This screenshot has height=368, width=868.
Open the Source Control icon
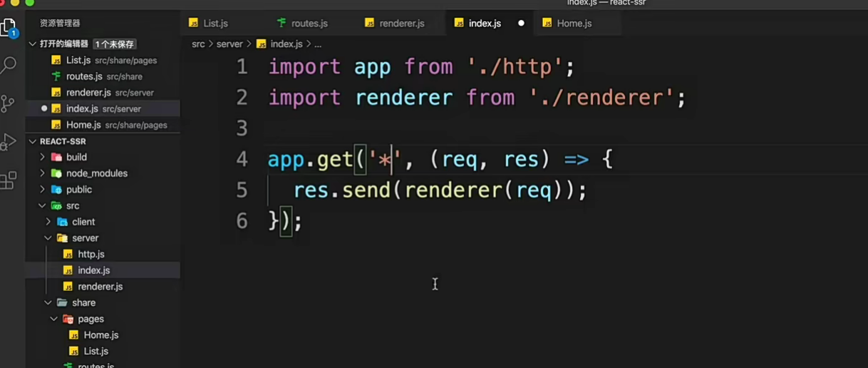(x=9, y=104)
